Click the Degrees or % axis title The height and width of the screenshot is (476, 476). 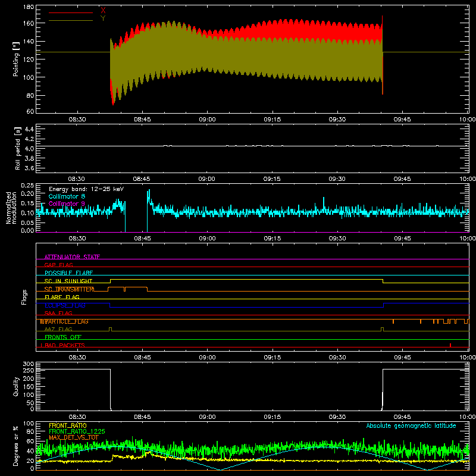16,446
